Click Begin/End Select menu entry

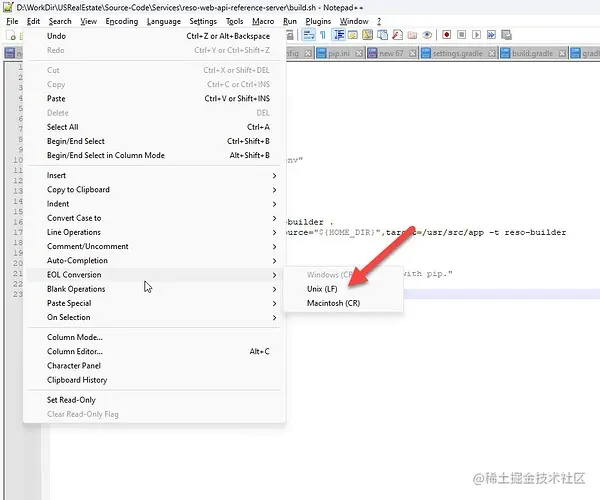(x=155, y=141)
